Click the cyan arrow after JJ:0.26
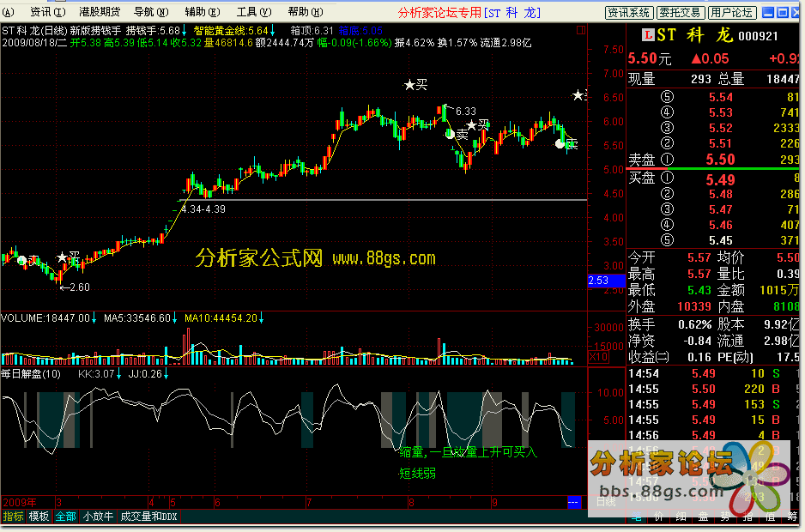The width and height of the screenshot is (805, 532). 166,374
